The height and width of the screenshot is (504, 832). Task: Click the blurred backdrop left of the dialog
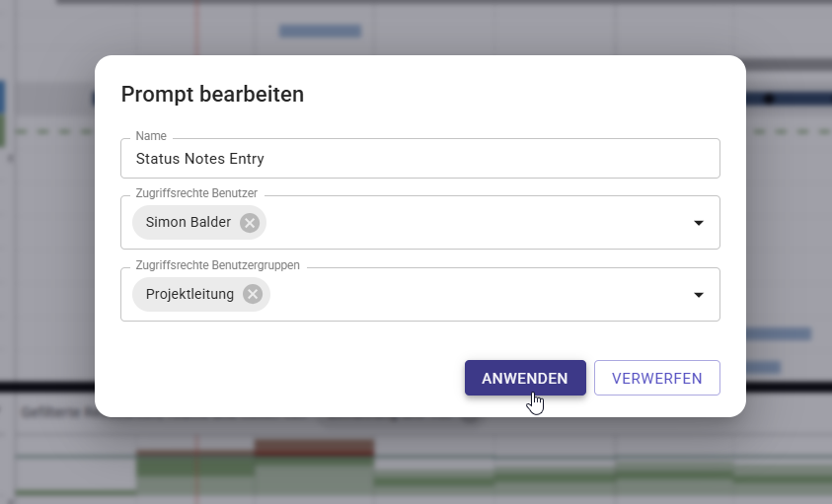[x=47, y=247]
